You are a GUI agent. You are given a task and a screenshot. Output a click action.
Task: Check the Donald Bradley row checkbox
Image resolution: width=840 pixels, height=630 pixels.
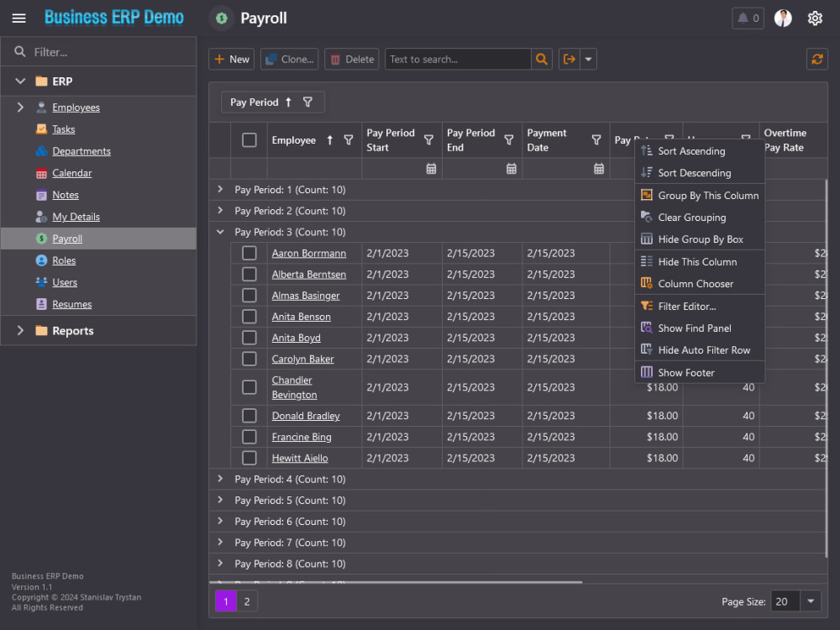[249, 416]
